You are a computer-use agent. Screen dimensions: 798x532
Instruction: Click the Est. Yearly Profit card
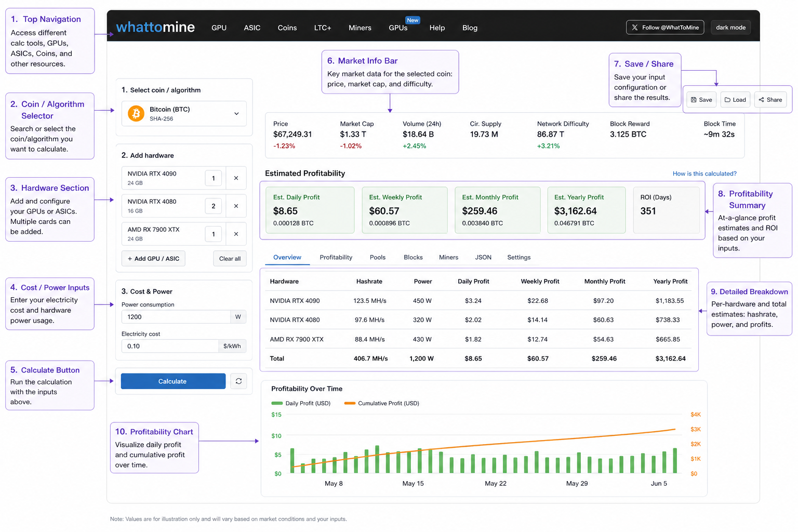(x=587, y=210)
